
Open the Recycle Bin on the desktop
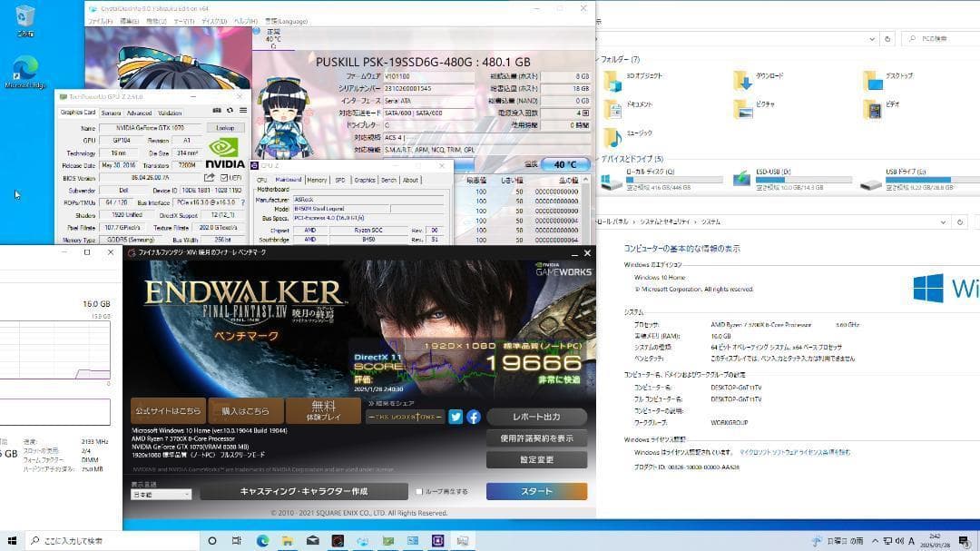click(x=25, y=18)
